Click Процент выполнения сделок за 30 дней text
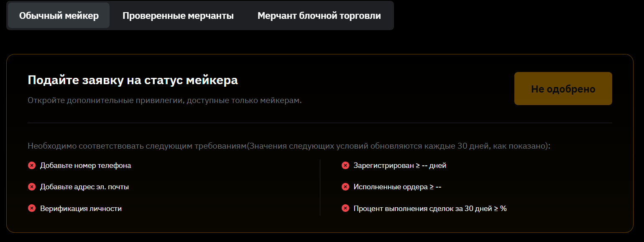 pyautogui.click(x=430, y=208)
